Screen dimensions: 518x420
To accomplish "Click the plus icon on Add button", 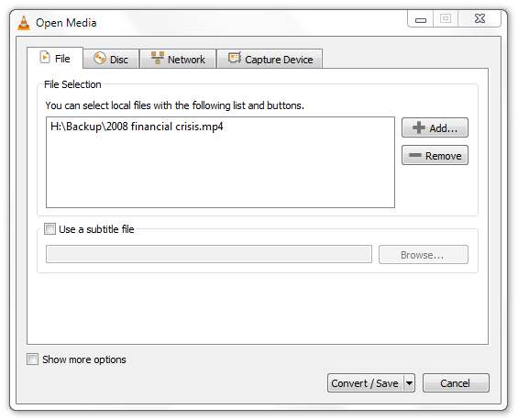I will 419,127.
